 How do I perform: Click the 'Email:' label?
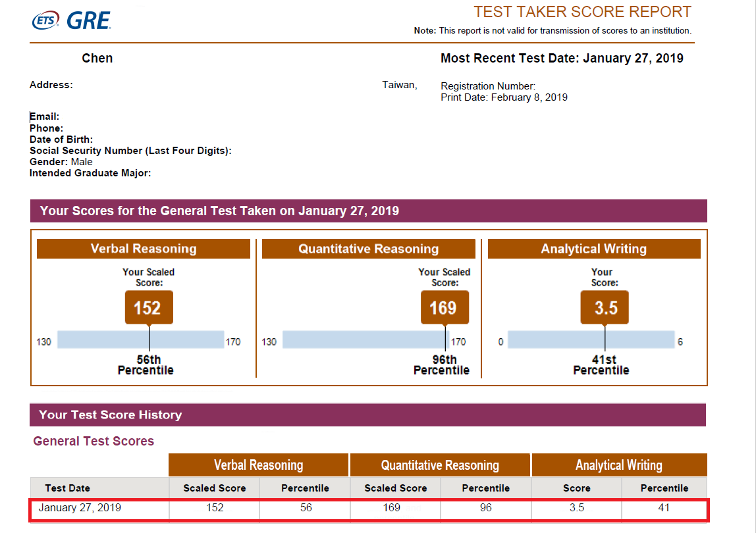coord(44,116)
